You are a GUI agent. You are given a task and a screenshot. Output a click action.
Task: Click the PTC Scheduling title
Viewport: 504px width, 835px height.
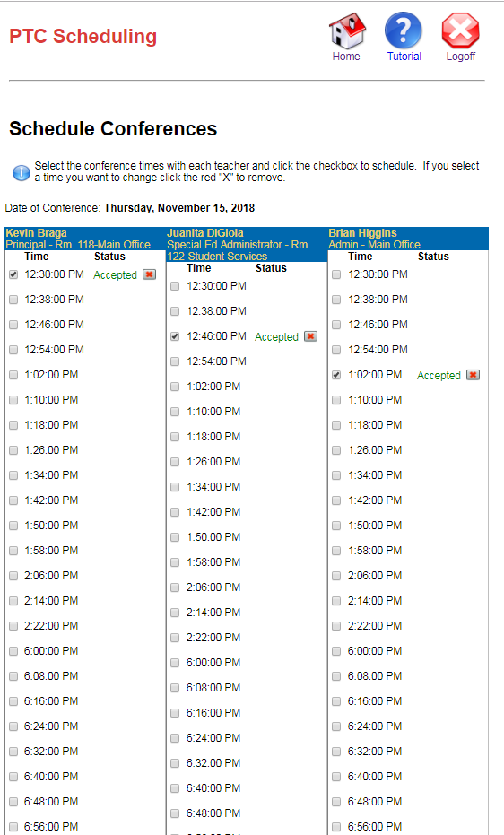[x=83, y=36]
